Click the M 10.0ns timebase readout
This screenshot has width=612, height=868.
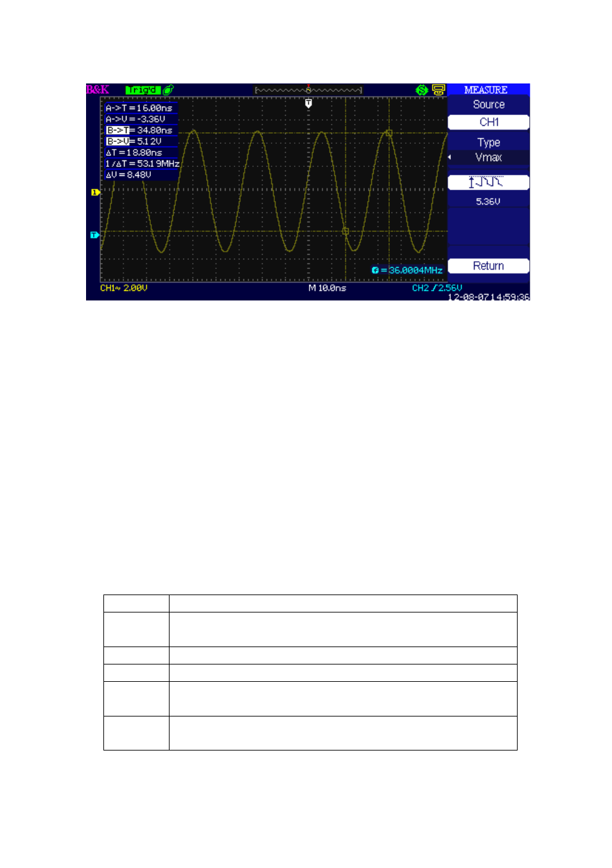coord(328,288)
